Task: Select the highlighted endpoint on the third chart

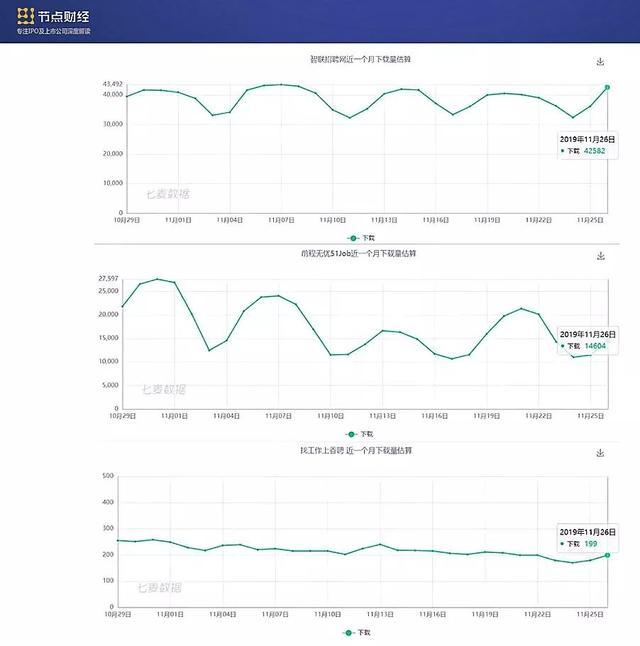Action: point(607,555)
